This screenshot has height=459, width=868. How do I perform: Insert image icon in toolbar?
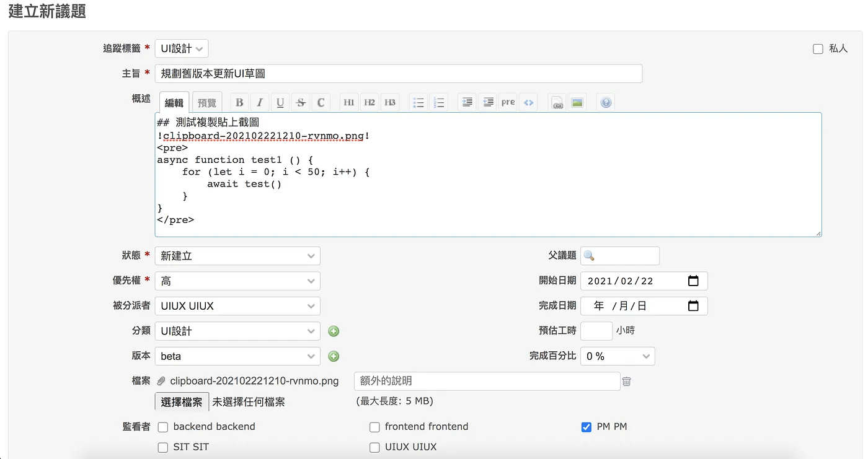(577, 102)
